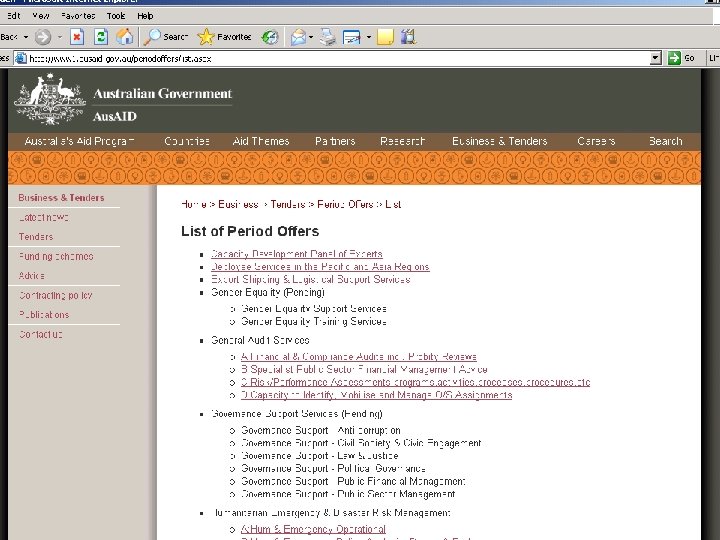This screenshot has width=720, height=540.
Task: Open Funding schemes sidebar link
Action: pos(56,256)
